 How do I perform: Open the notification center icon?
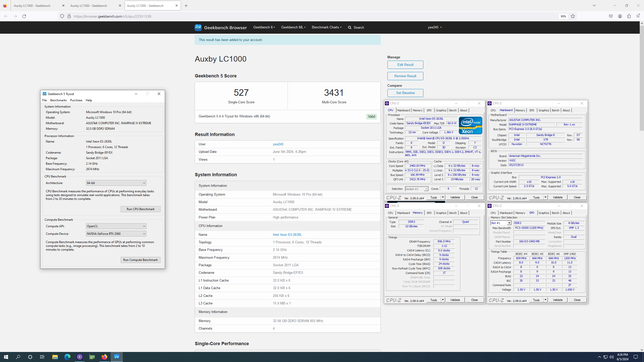(636, 357)
